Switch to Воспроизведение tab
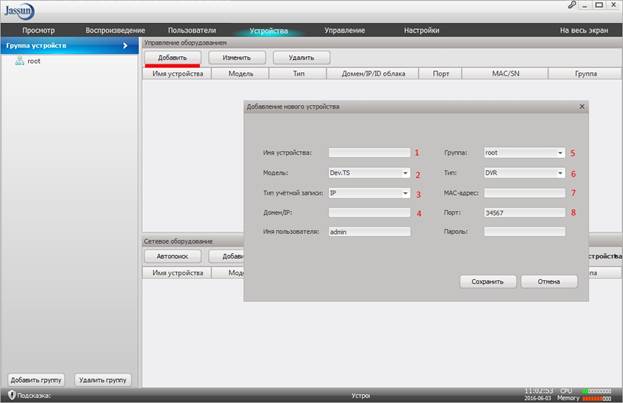 point(115,30)
